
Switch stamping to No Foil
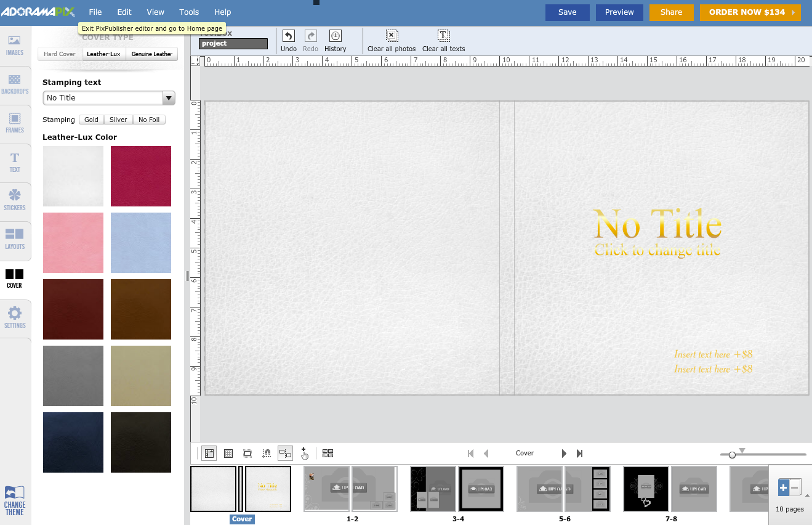coord(149,120)
